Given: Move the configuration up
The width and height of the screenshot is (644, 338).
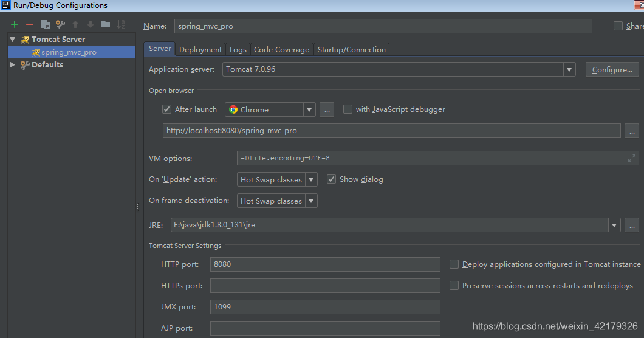Looking at the screenshot, I should (75, 25).
